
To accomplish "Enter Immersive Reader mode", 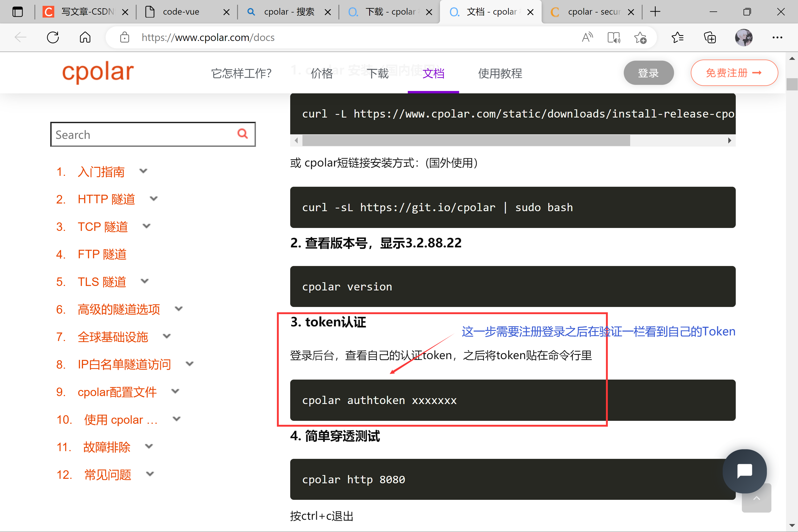I will (x=614, y=37).
